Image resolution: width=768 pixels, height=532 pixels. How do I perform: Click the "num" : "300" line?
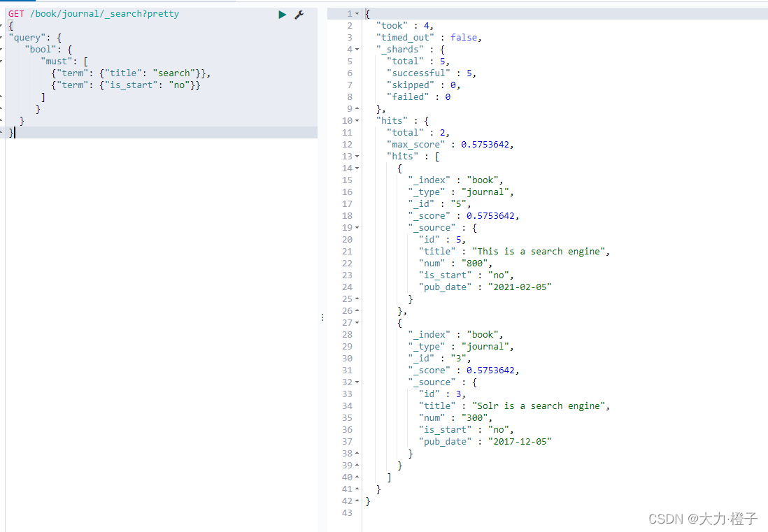(x=455, y=418)
